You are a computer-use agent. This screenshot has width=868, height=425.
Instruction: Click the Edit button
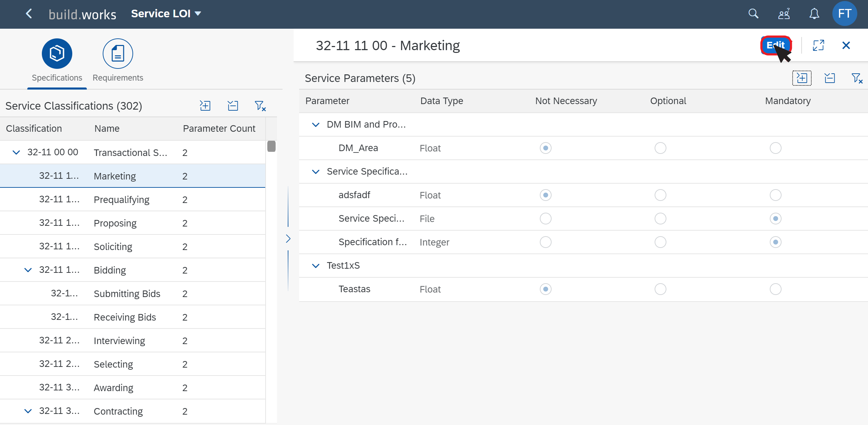(x=776, y=45)
